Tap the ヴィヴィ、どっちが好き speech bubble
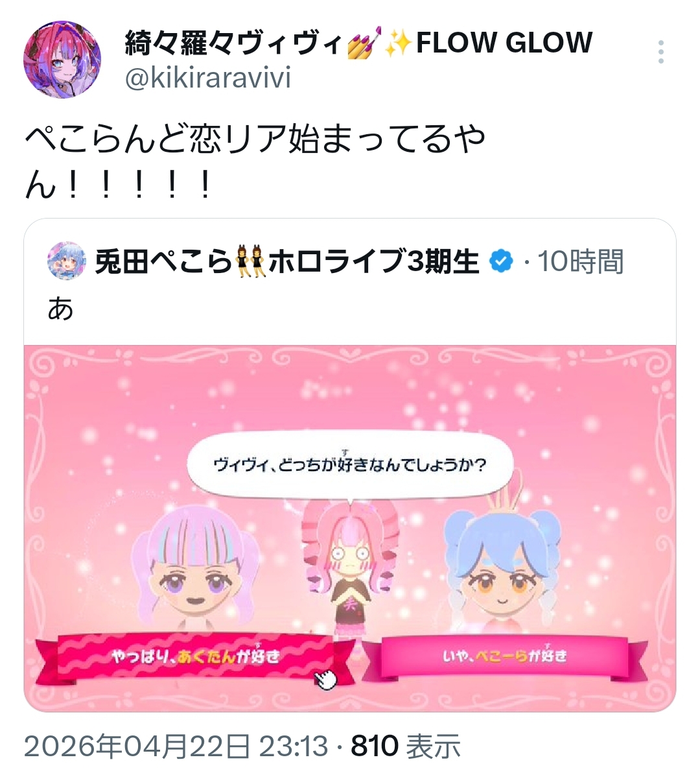Screen dimensions: 700x775 point(350,465)
